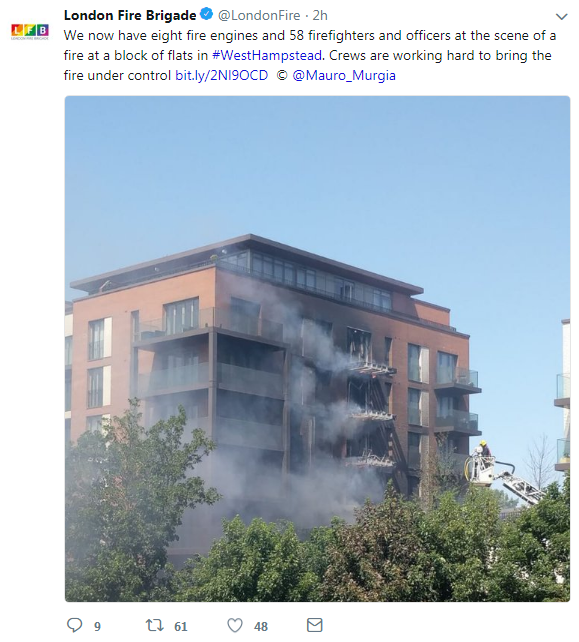Viewport: 579px width, 642px height.
Task: Open the @LondonFire handle
Action: (259, 15)
